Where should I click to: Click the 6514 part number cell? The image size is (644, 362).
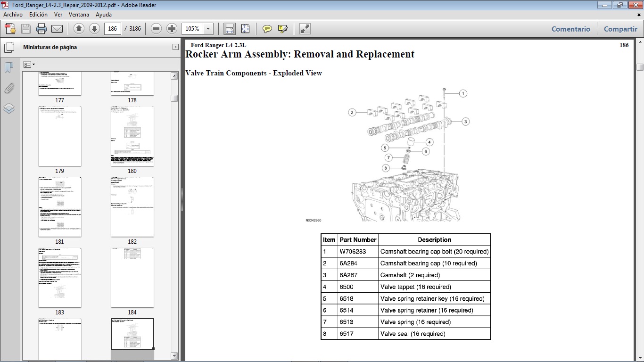[x=358, y=310]
